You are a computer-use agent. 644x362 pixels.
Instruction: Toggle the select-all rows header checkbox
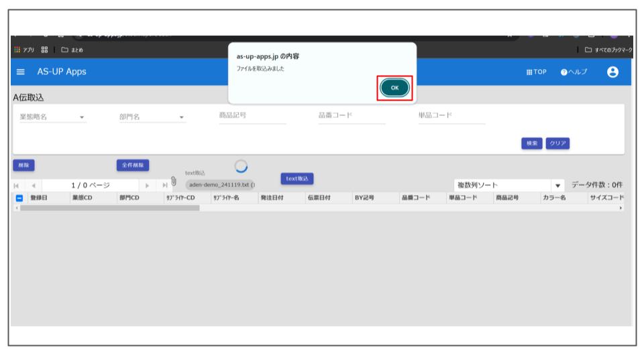19,198
